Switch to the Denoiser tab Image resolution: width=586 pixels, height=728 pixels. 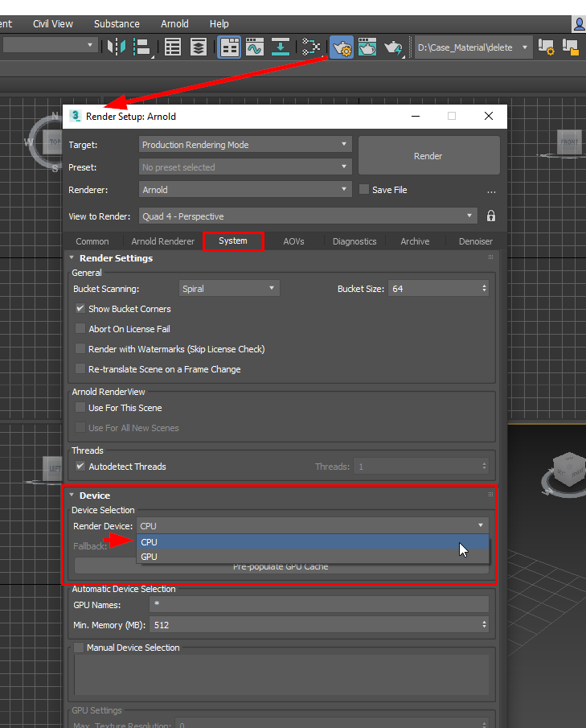click(476, 241)
